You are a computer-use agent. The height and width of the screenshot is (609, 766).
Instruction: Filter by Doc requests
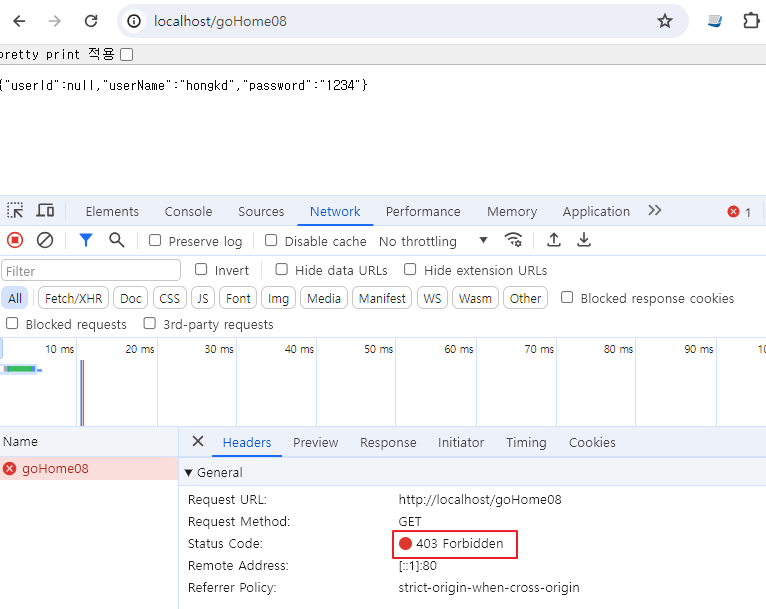click(x=130, y=298)
